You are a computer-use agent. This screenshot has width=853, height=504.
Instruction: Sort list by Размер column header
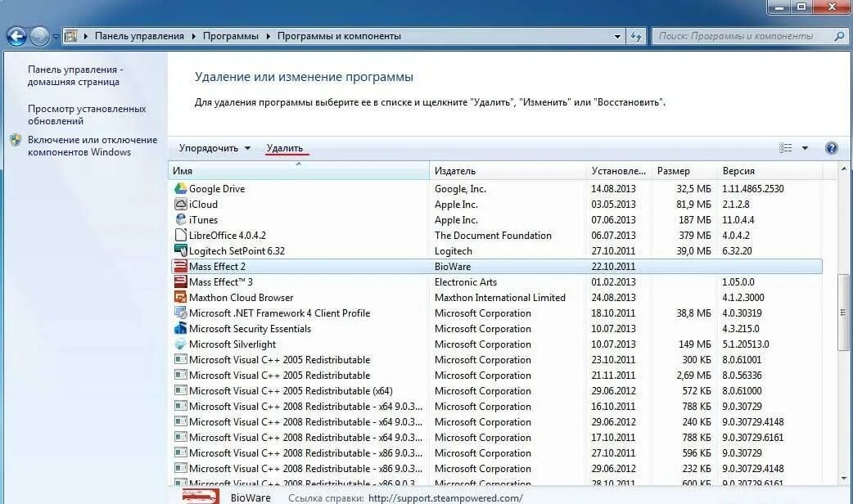[684, 171]
